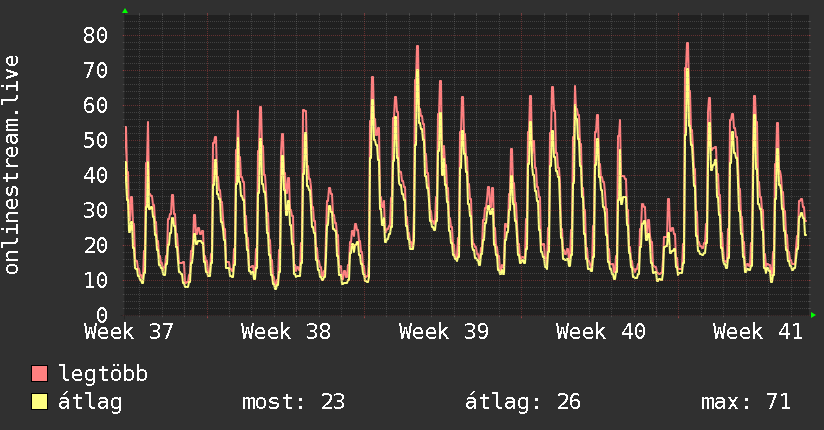Click the 80 y-axis tick label

(96, 36)
